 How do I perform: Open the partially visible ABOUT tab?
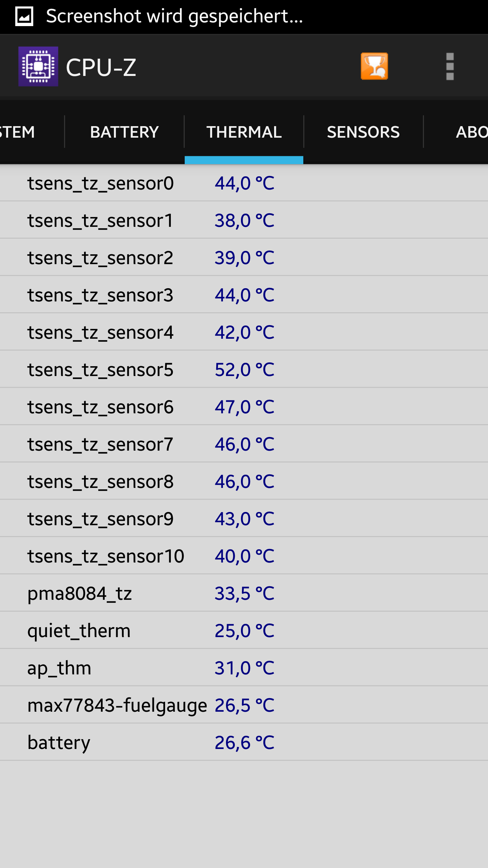[x=456, y=132]
